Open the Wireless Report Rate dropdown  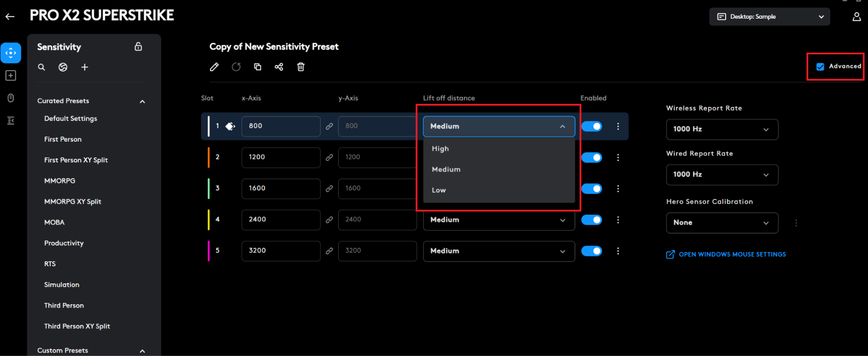pos(722,130)
